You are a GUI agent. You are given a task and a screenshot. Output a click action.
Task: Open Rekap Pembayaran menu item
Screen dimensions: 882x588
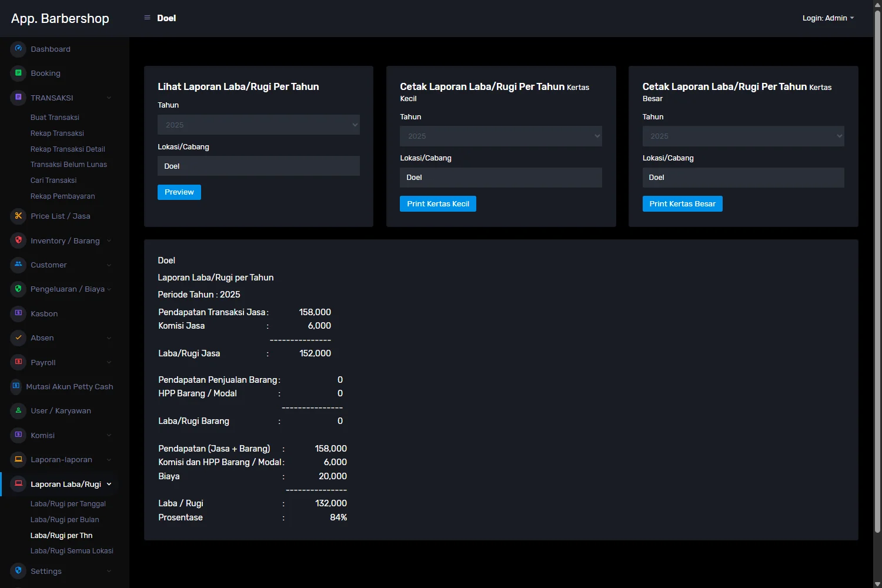click(62, 196)
